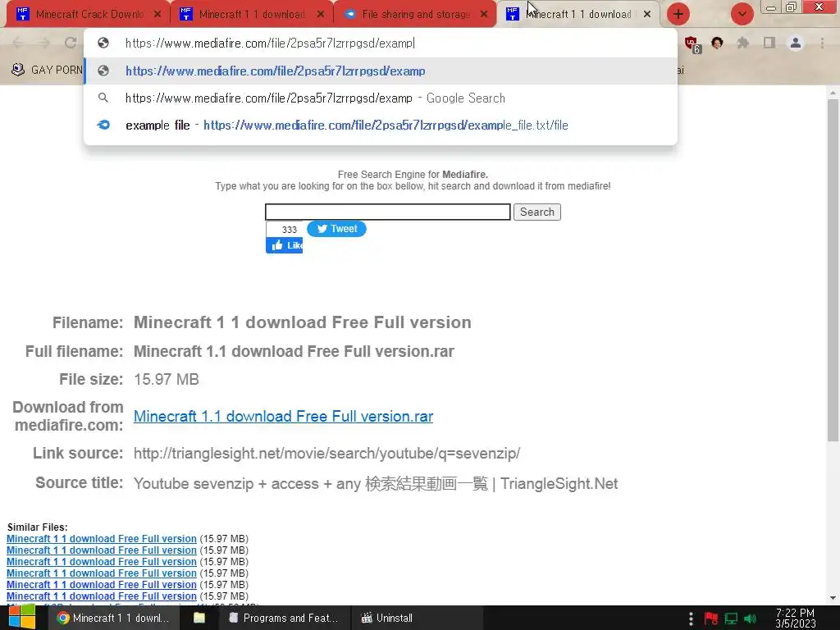The height and width of the screenshot is (630, 840).
Task: Open the first bookmark on bookmarks bar
Action: pyautogui.click(x=47, y=70)
